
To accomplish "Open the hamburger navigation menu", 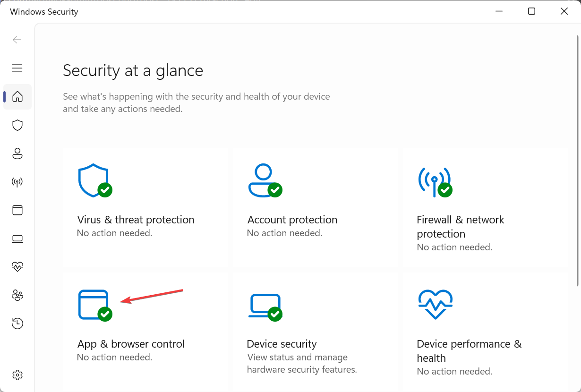I will pos(17,68).
